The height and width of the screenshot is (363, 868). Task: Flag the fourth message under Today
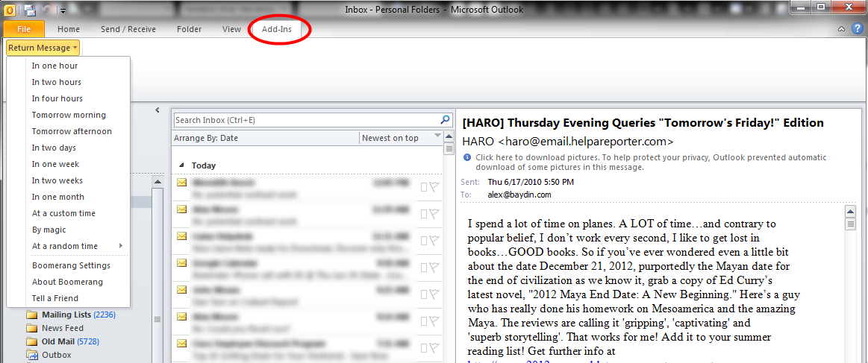point(434,268)
